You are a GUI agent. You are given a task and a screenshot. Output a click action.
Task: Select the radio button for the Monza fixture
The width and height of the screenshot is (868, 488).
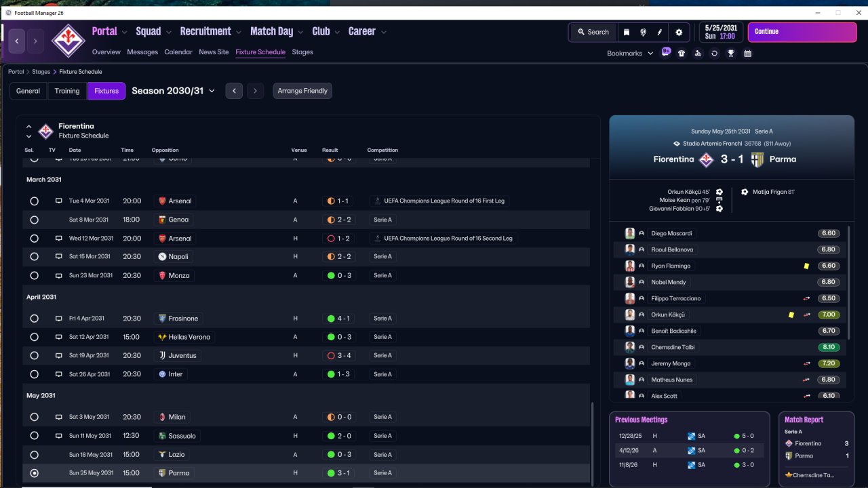(x=35, y=276)
